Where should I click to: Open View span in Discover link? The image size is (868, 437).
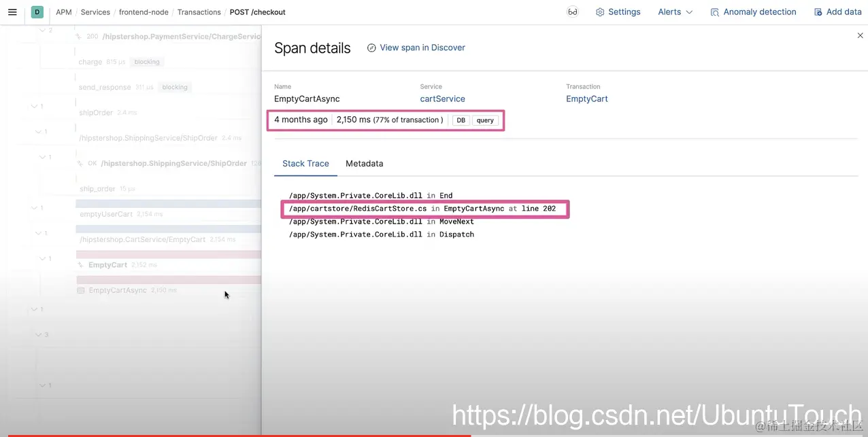[x=422, y=48]
